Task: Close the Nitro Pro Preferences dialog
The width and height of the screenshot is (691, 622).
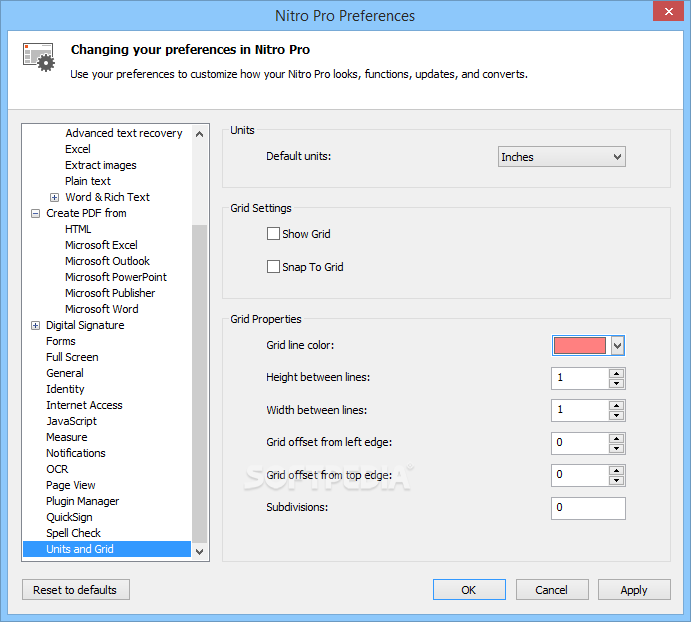Action: (x=668, y=11)
